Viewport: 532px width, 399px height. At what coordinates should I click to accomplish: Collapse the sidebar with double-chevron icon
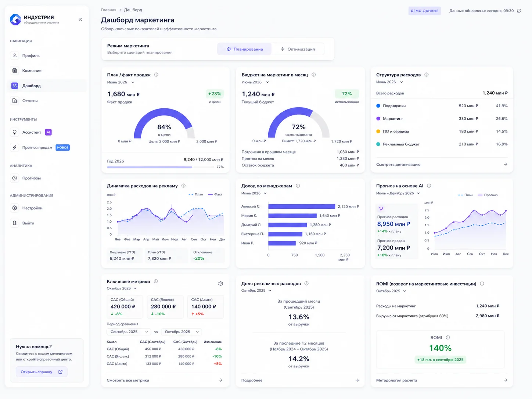pos(80,19)
